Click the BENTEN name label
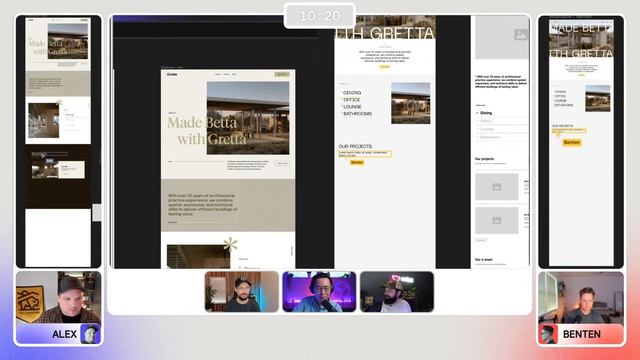This screenshot has height=360, width=640. (x=582, y=334)
